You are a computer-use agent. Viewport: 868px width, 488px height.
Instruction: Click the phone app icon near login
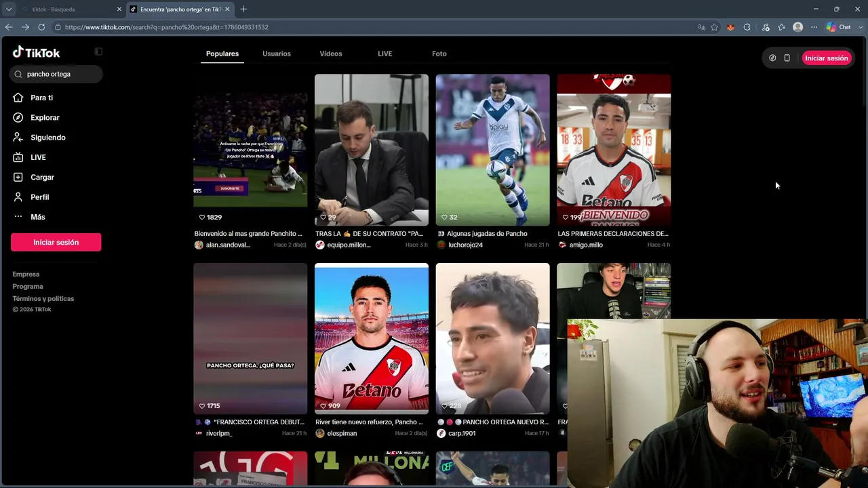point(787,58)
